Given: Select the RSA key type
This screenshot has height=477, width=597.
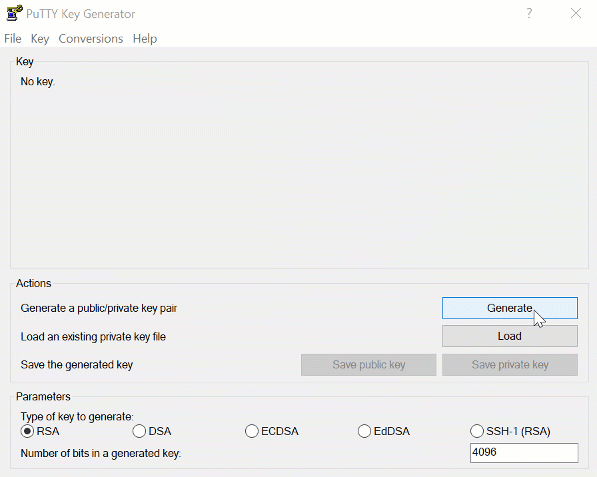Looking at the screenshot, I should pos(40,431).
